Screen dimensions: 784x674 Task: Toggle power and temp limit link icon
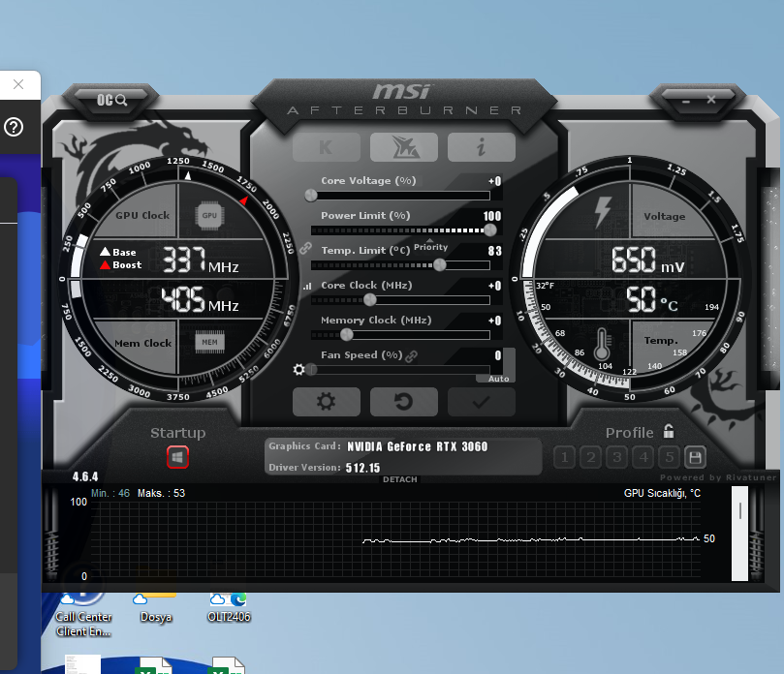(x=305, y=248)
